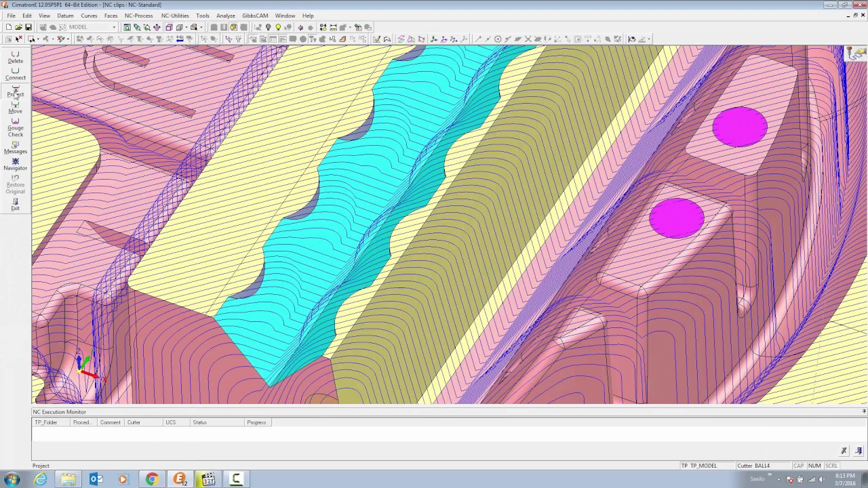Click the right navigation arrow icon
868x488 pixels.
coord(311,27)
